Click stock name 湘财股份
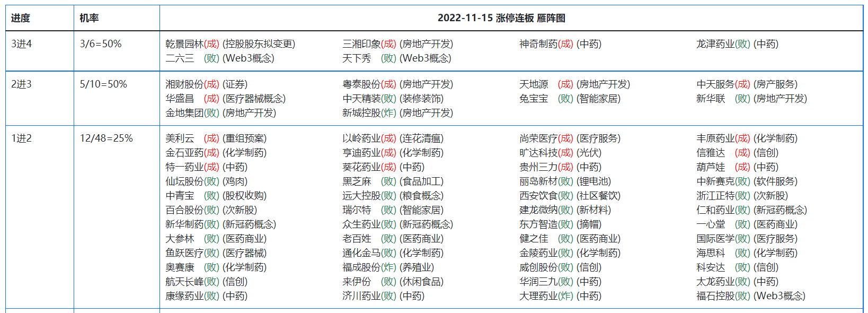This screenshot has width=868, height=313. click(x=184, y=84)
